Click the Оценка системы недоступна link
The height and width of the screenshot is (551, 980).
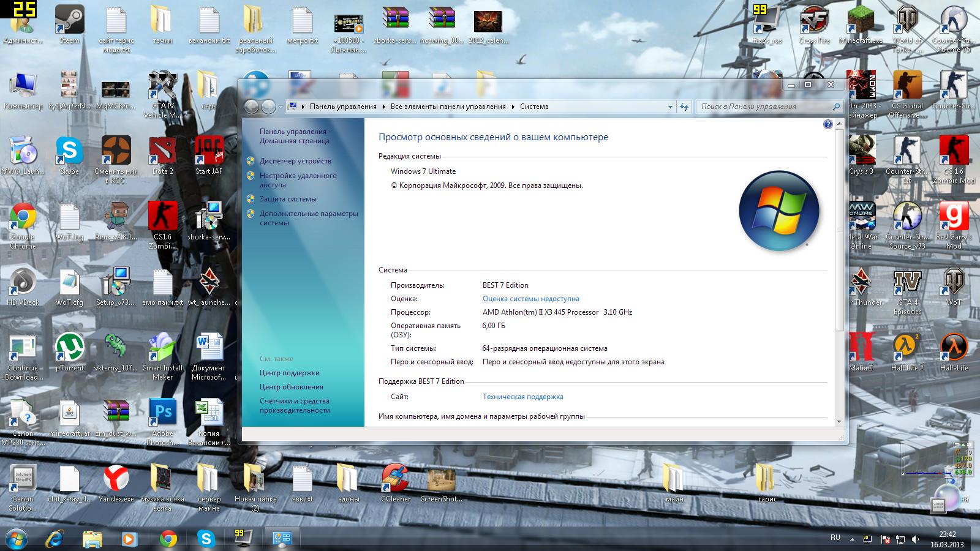coord(530,299)
